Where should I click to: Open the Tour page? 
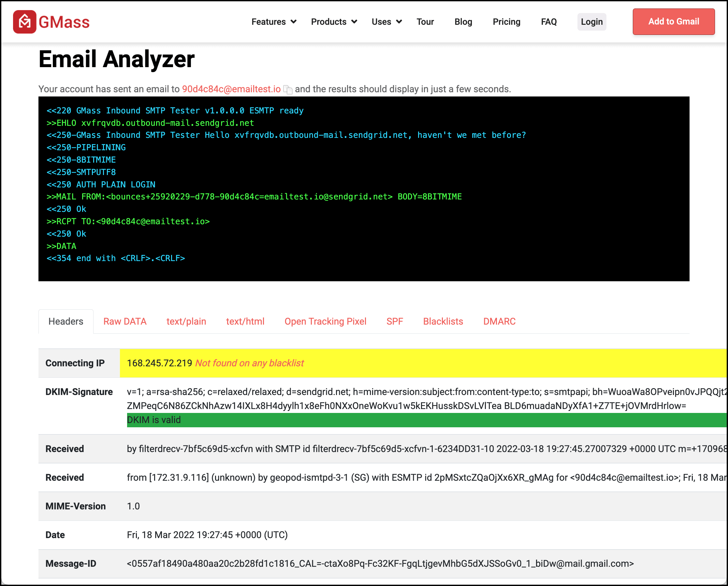pos(425,22)
